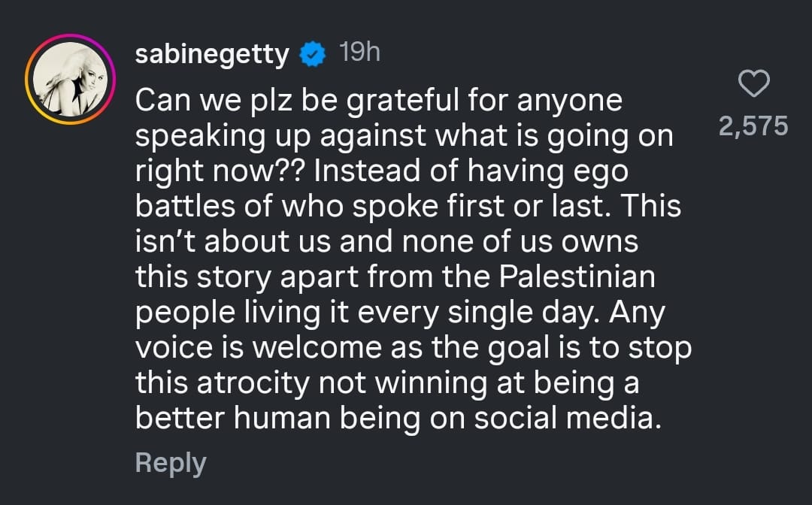The image size is (812, 505).
Task: Click the blue verified badge
Action: pos(313,55)
